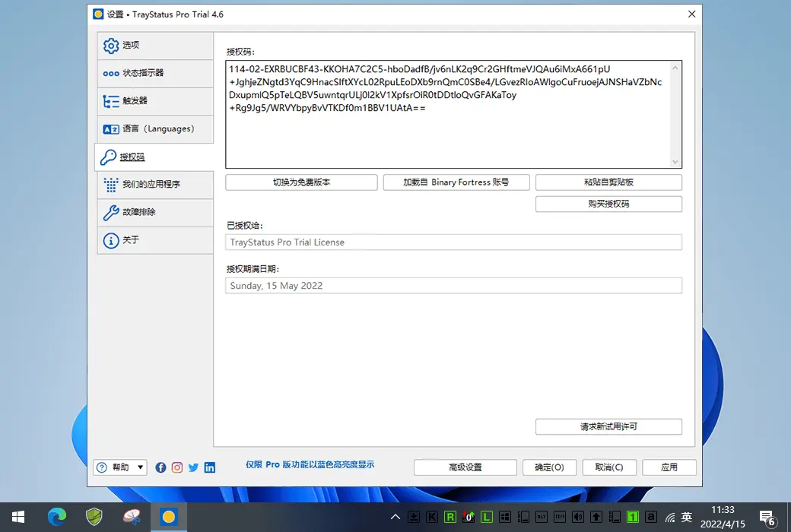Launch Microsoft Edge from the taskbar
Viewport: 791px width, 532px height.
tap(56, 517)
